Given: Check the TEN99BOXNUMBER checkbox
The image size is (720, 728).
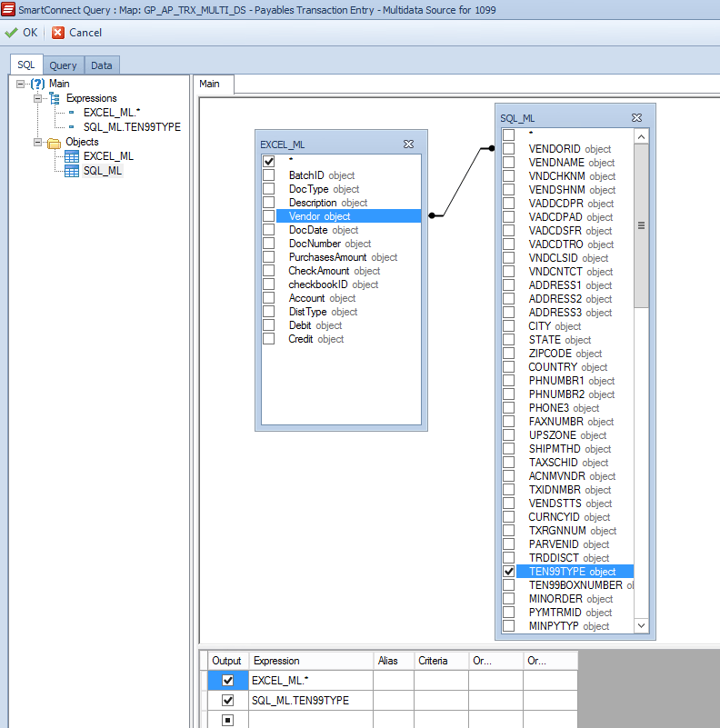Looking at the screenshot, I should pos(509,585).
